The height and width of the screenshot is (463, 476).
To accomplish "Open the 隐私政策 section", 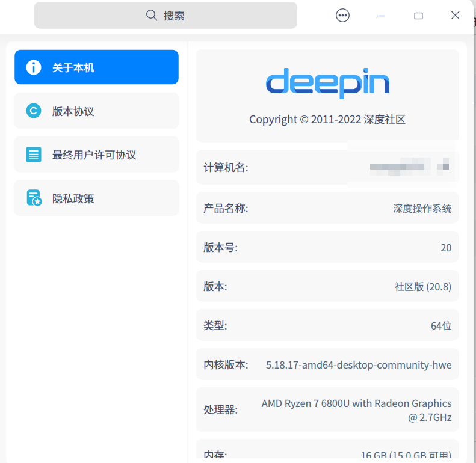I will point(96,198).
